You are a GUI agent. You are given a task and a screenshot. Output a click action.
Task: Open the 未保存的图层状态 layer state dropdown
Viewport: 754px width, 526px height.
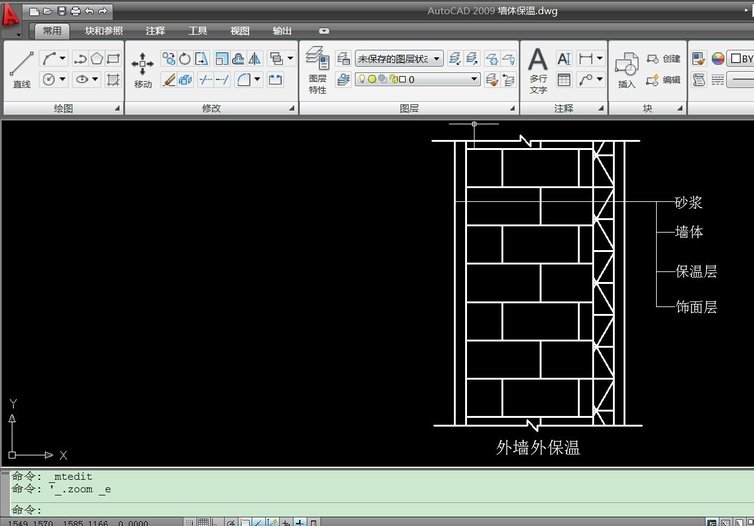point(399,59)
